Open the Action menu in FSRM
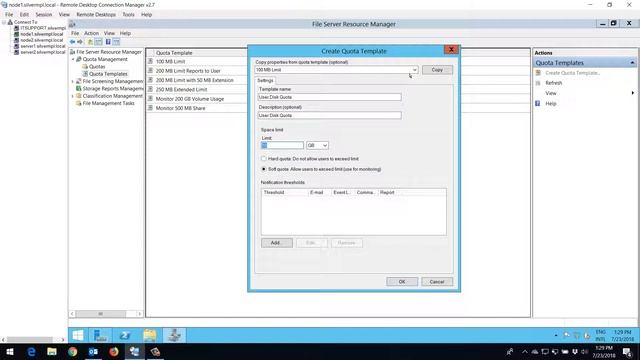The width and height of the screenshot is (640, 360). [x=91, y=33]
